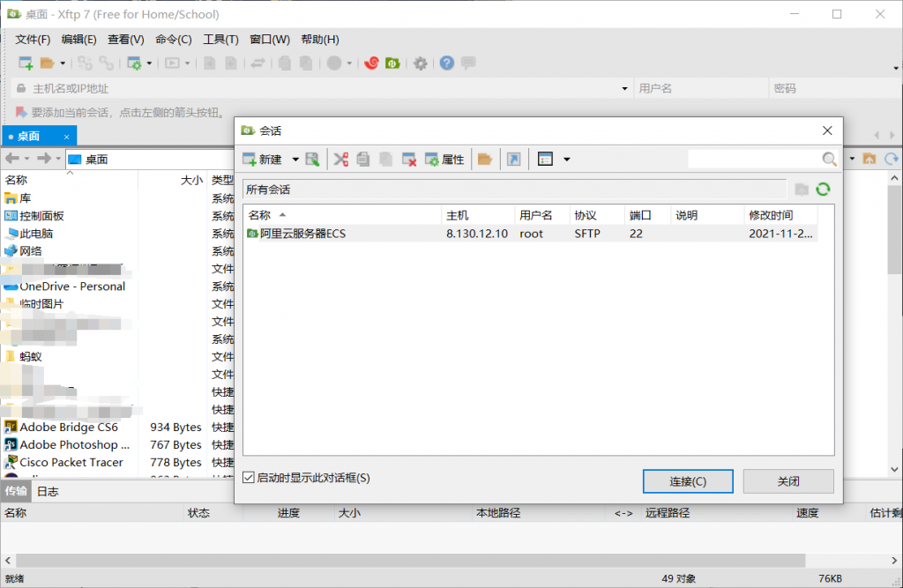Open the 查看(V) menu
The image size is (903, 588).
tap(125, 39)
